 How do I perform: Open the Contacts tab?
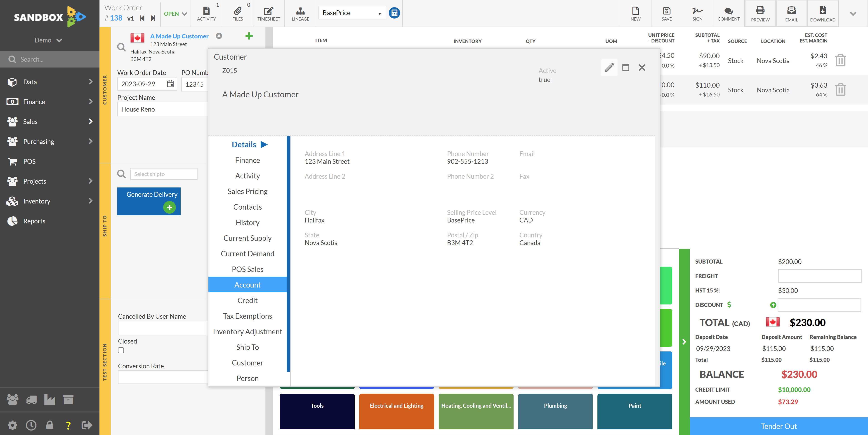(x=247, y=207)
